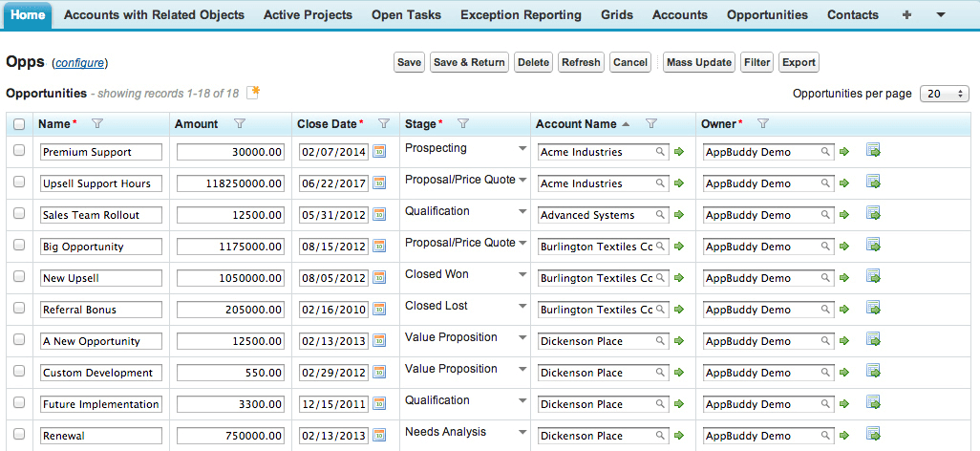This screenshot has width=980, height=451.
Task: Click the Amount field for Referral Bonus
Action: (x=230, y=310)
